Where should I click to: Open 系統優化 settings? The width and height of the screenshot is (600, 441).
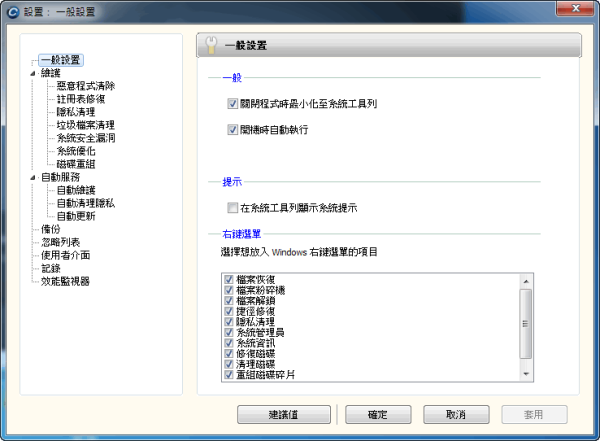point(76,151)
